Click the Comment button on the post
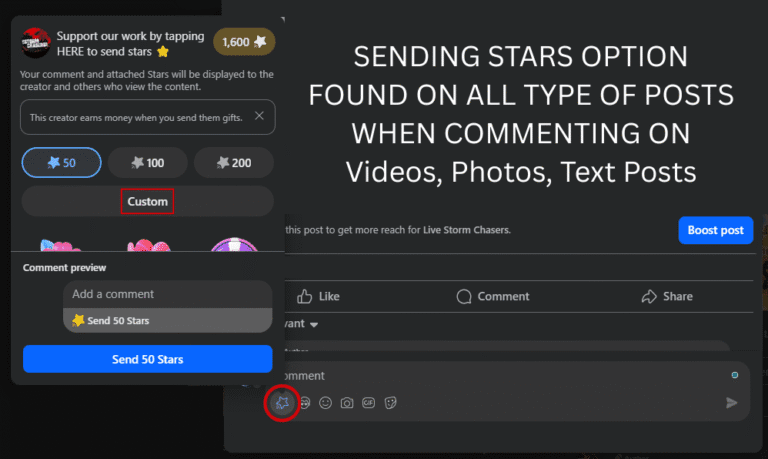 click(x=493, y=296)
